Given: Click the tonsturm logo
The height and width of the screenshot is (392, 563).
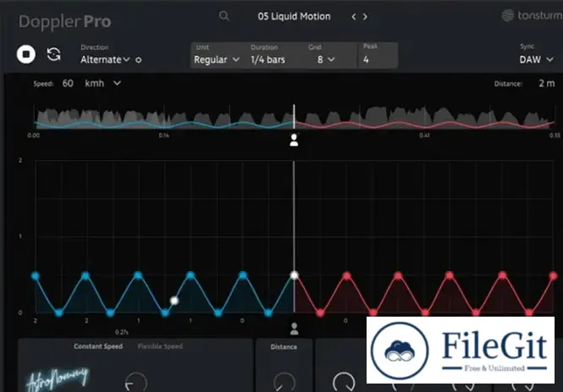Looking at the screenshot, I should pos(533,15).
